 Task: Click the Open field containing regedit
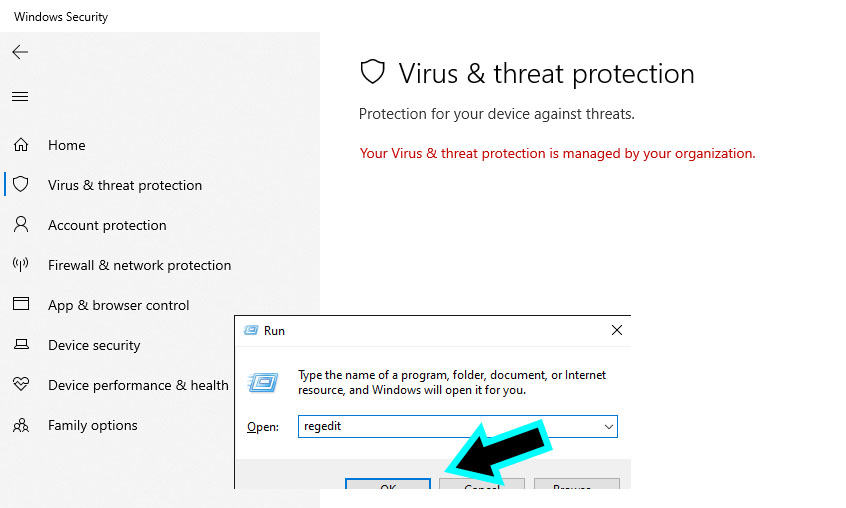(x=450, y=426)
